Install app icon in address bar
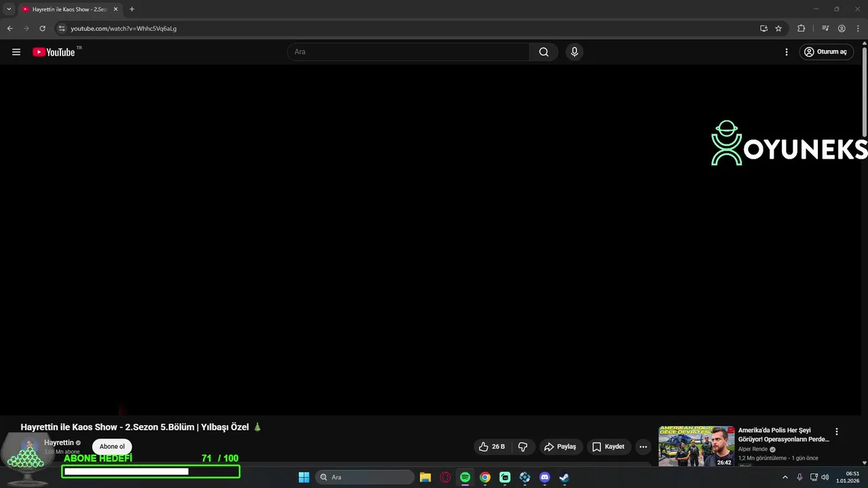 [764, 28]
